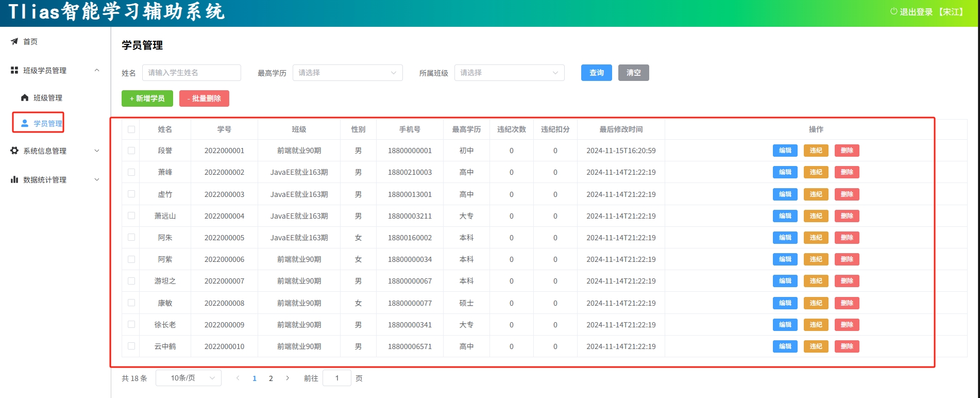Click the 系统信息管理 gear icon

[14, 151]
